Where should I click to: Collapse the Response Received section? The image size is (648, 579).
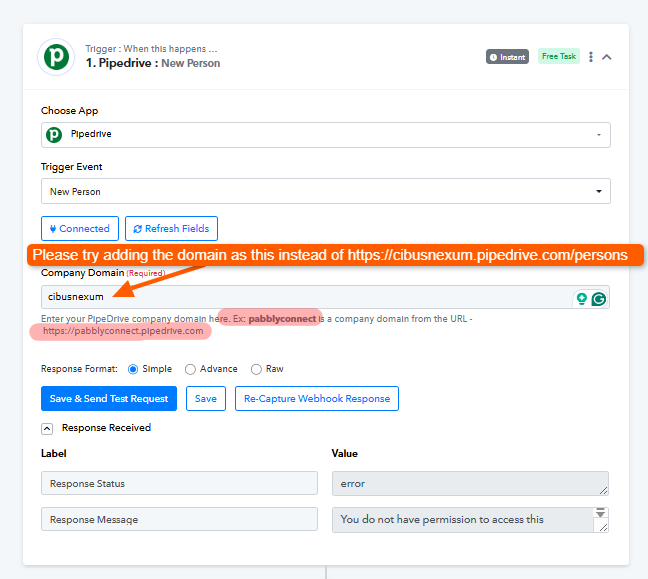[x=47, y=428]
